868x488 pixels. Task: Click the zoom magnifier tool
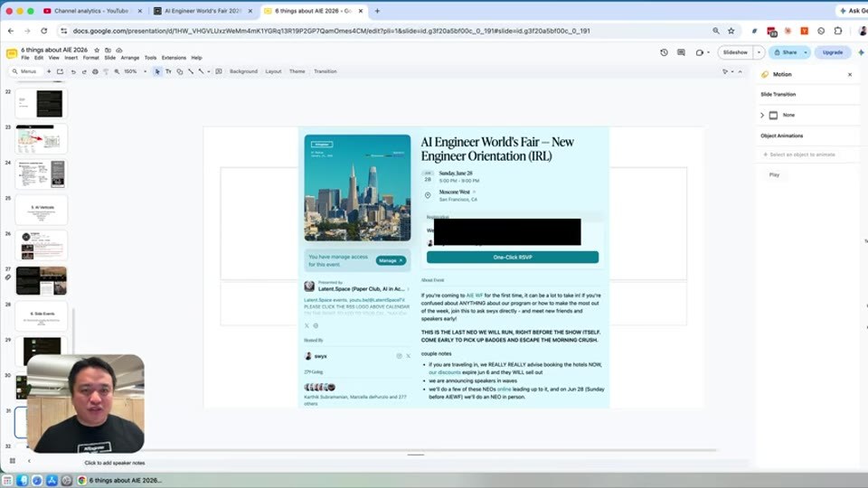(117, 71)
